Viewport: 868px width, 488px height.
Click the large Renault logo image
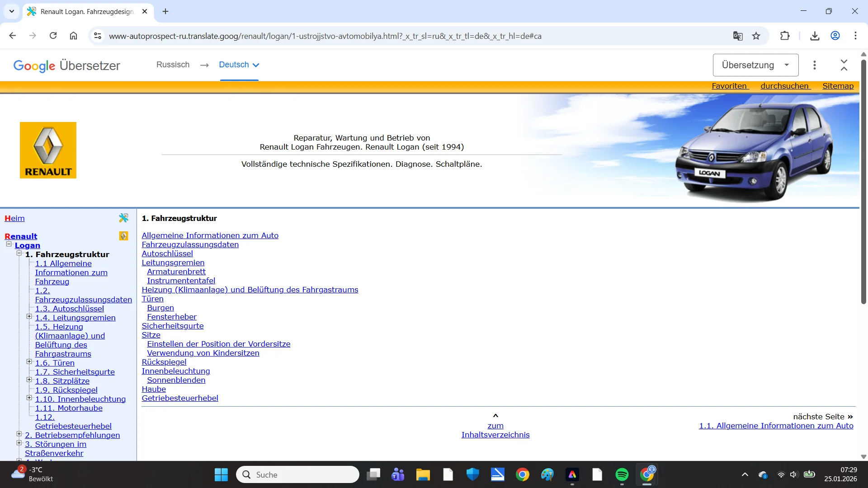point(48,150)
